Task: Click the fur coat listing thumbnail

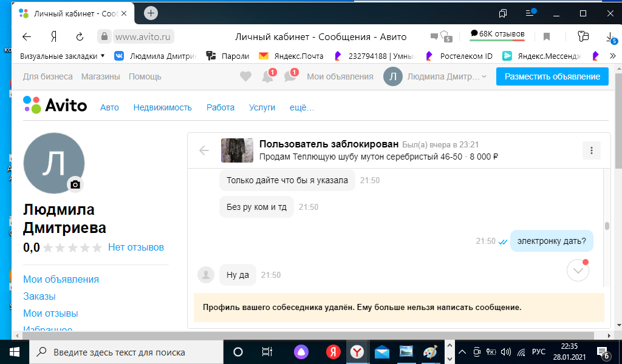Action: tap(237, 150)
